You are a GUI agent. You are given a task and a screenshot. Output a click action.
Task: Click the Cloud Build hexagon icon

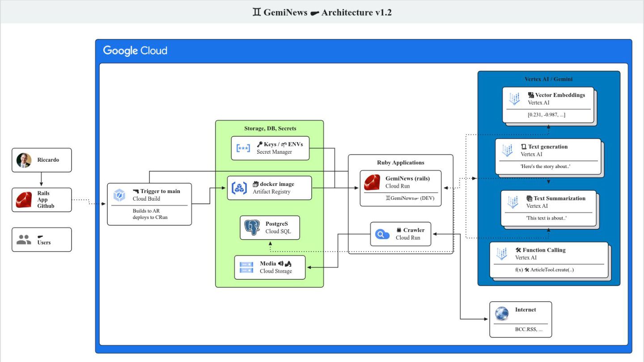[119, 195]
